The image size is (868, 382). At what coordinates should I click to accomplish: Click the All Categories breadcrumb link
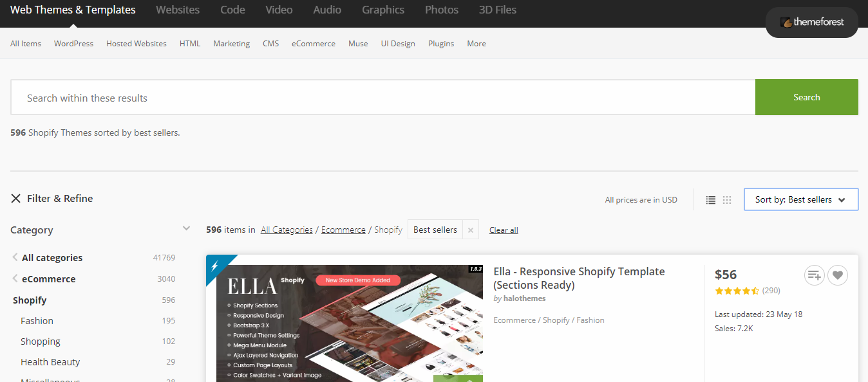click(287, 230)
